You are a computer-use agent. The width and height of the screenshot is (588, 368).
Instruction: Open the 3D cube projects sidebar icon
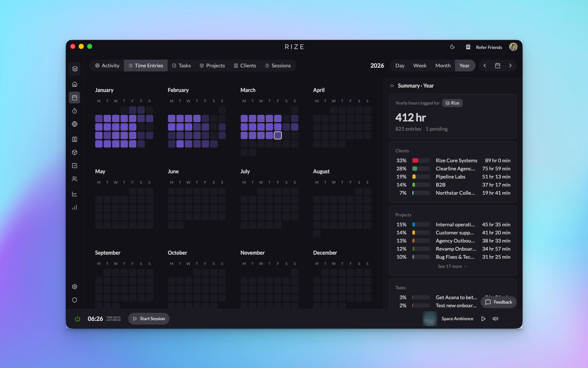point(75,152)
